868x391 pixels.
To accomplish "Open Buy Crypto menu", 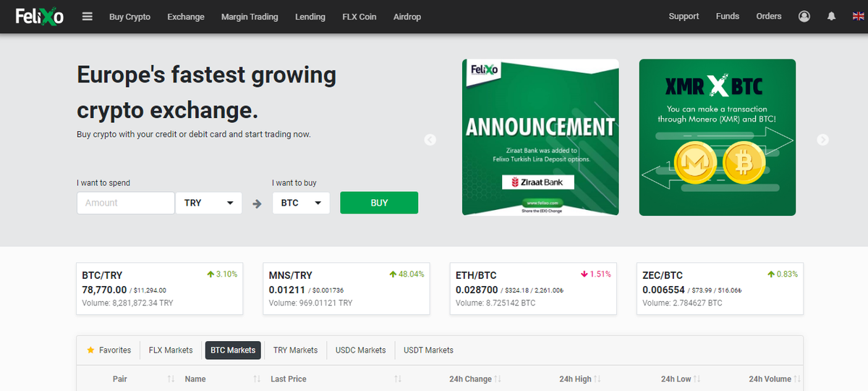I will pyautogui.click(x=130, y=17).
